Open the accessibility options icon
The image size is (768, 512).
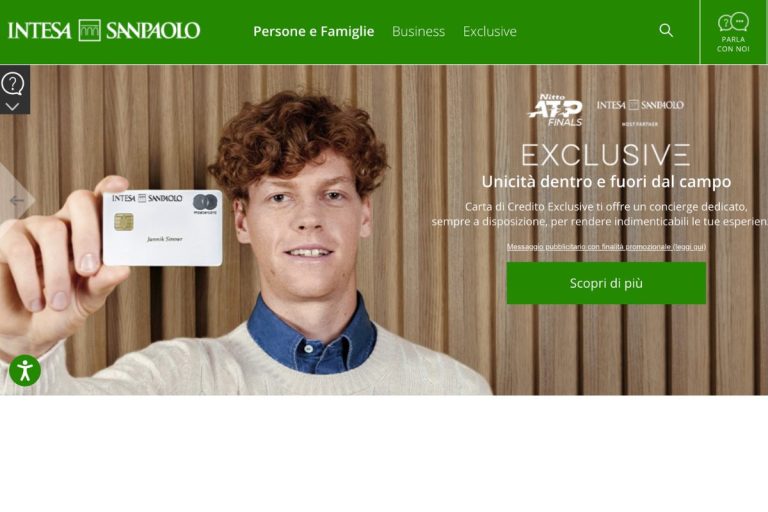coord(25,370)
